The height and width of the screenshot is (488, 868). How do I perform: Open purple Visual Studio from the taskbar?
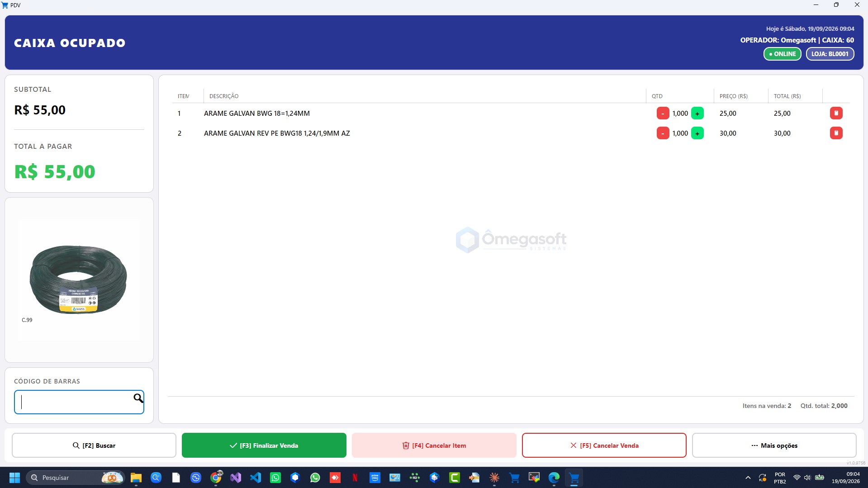(x=236, y=478)
